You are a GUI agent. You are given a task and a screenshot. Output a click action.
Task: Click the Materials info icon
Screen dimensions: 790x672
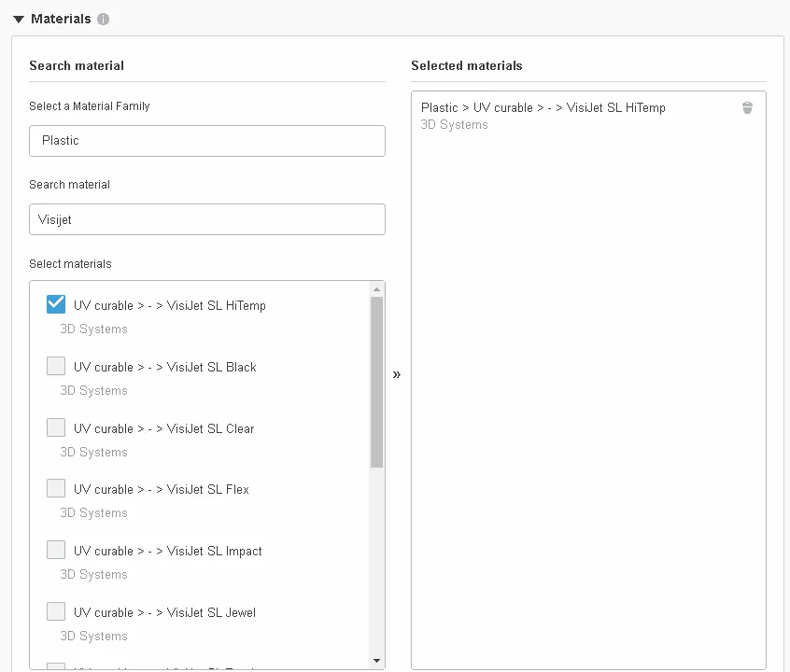(103, 19)
